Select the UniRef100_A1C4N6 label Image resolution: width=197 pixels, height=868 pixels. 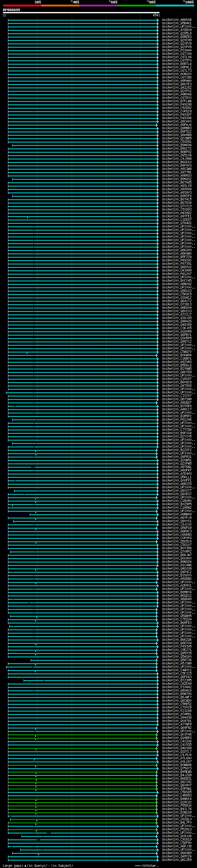177,565
